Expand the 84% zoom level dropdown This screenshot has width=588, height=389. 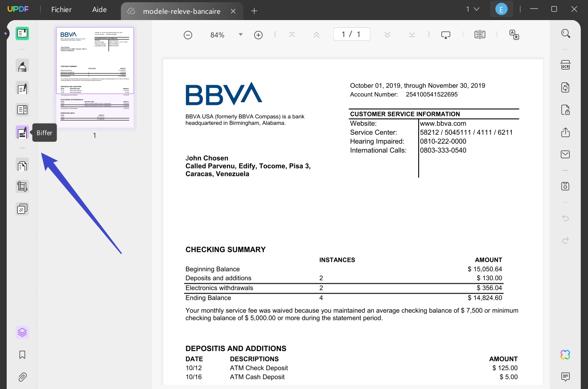pyautogui.click(x=241, y=34)
